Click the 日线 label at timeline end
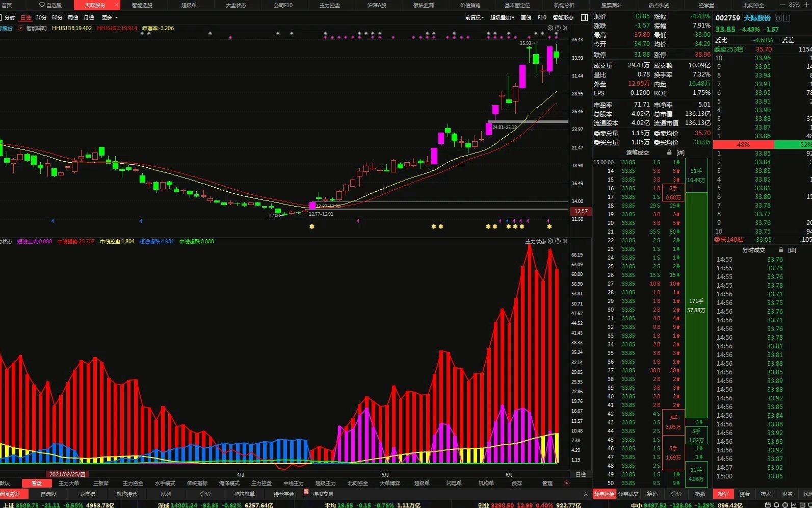This screenshot has width=812, height=508. [581, 474]
